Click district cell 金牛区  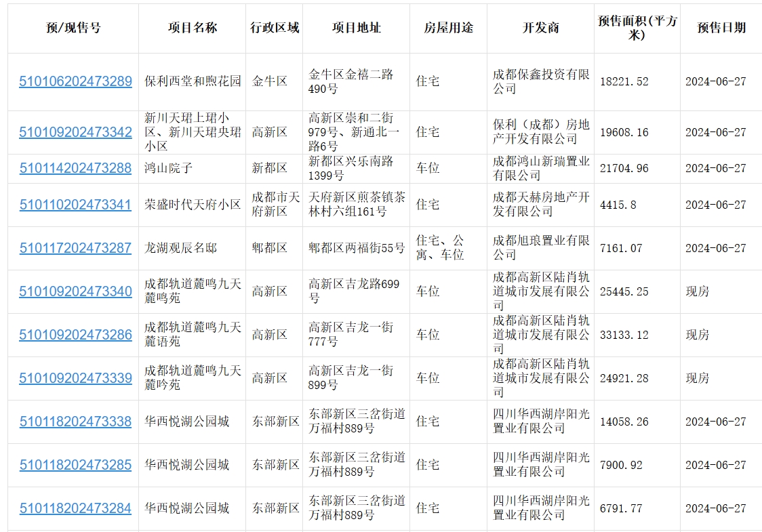pyautogui.click(x=269, y=81)
